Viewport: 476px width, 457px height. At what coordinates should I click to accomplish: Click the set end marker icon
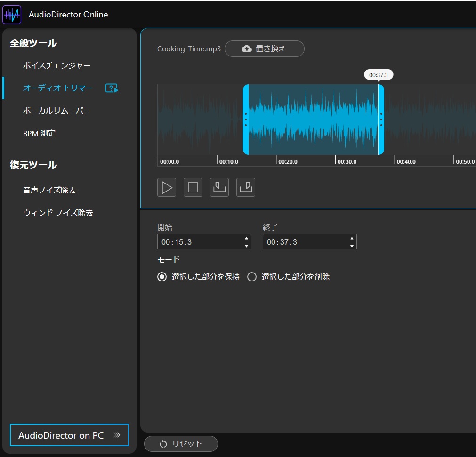[x=246, y=187]
